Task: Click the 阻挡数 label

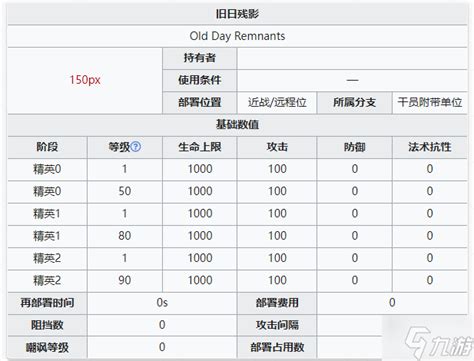Action: point(47,325)
